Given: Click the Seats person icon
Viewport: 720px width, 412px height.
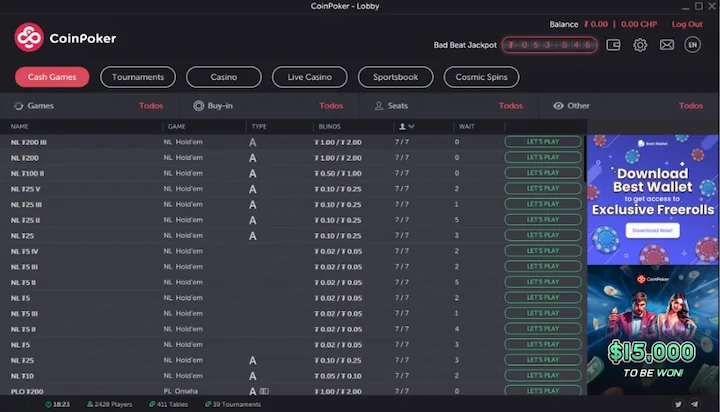Looking at the screenshot, I should click(x=379, y=106).
